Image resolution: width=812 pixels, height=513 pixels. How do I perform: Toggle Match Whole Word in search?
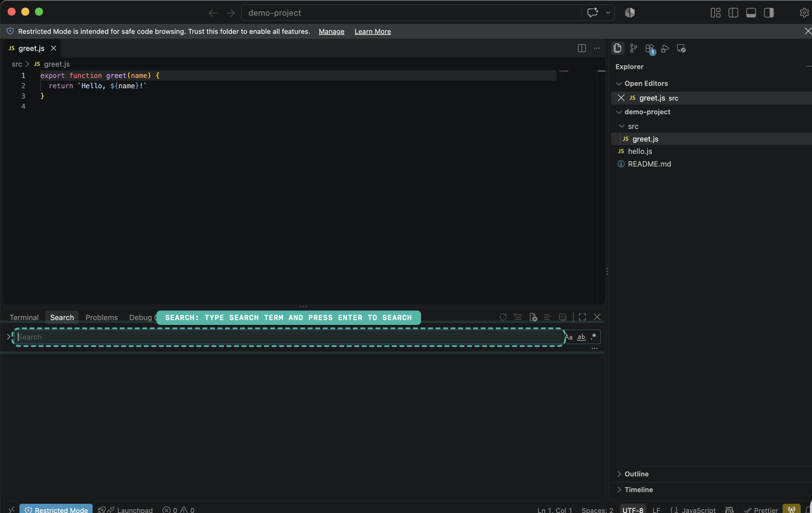(x=581, y=337)
